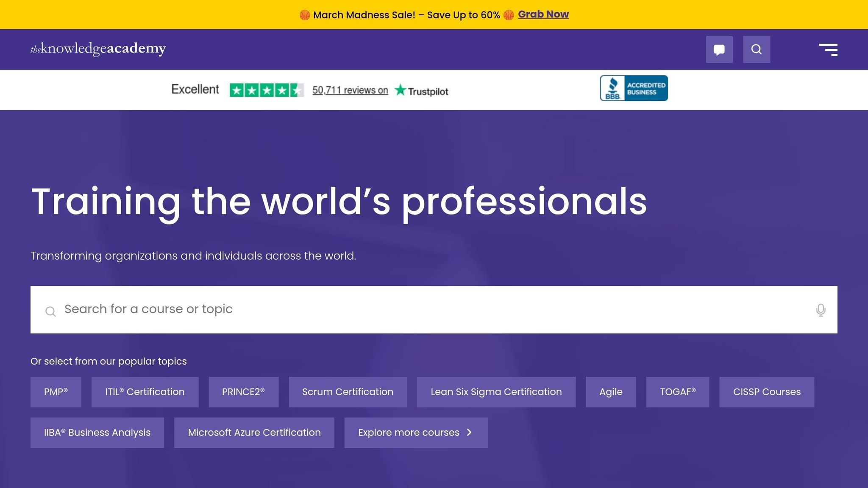Open the chat widget icon

(x=719, y=49)
